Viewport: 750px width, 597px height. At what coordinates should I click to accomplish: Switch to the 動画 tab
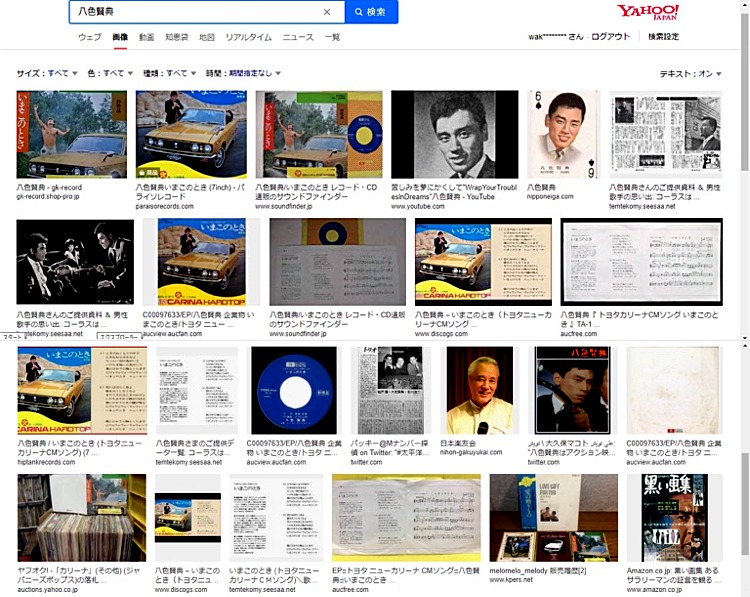(146, 37)
